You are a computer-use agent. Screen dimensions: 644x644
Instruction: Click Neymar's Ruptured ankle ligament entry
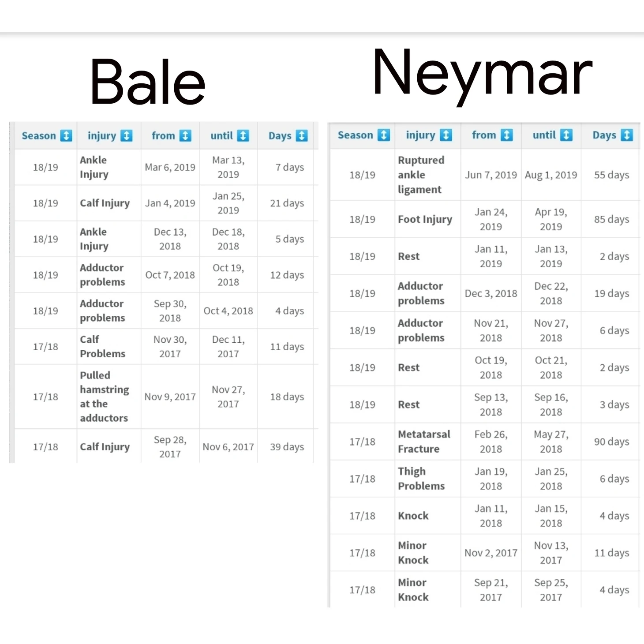(x=421, y=175)
